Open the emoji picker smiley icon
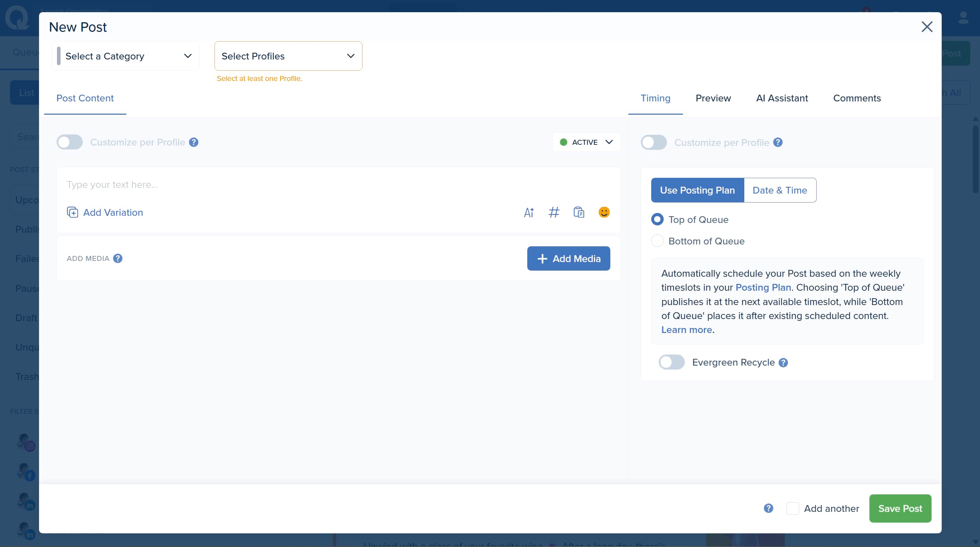The image size is (980, 547). (x=604, y=212)
